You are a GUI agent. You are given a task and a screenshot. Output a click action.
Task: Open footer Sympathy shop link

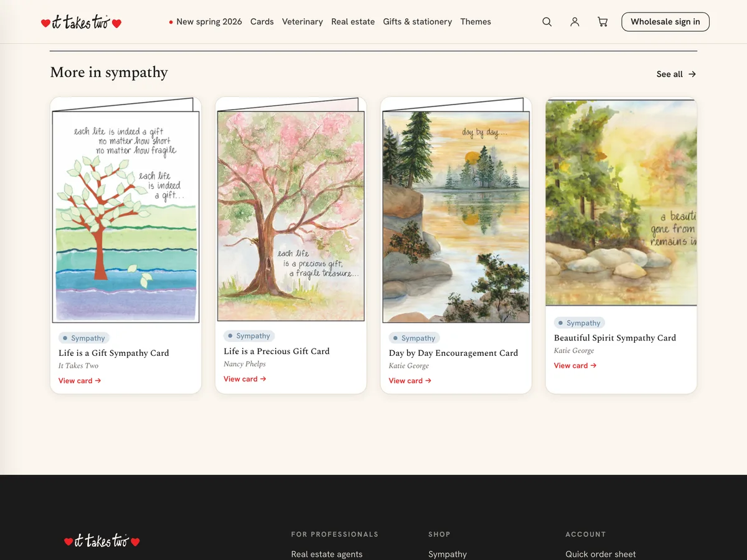click(x=448, y=554)
